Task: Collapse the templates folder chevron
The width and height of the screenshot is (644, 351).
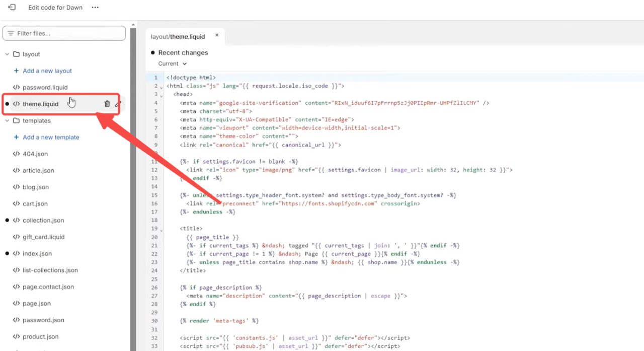Action: (x=7, y=120)
